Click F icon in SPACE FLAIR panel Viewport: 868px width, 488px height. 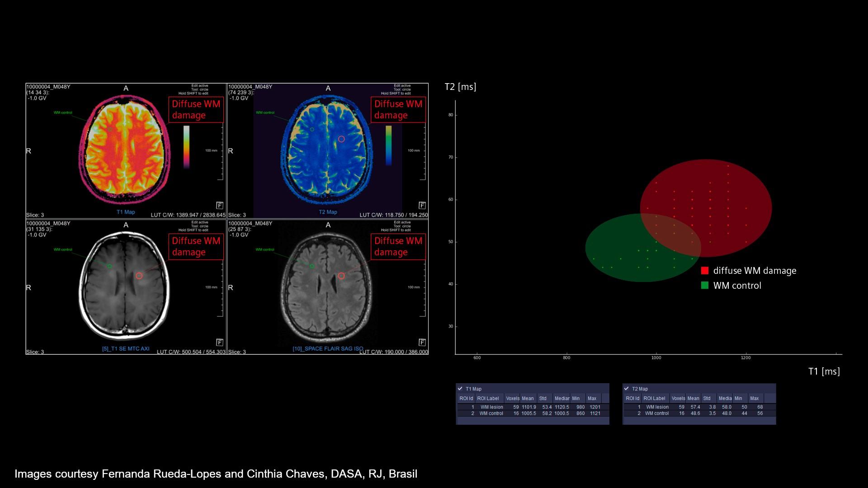point(422,342)
